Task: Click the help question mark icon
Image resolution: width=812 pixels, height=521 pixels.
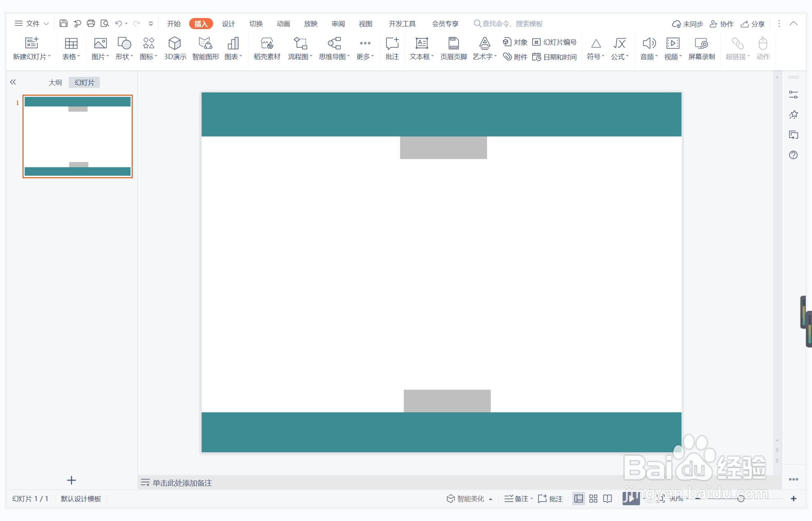Action: click(793, 155)
